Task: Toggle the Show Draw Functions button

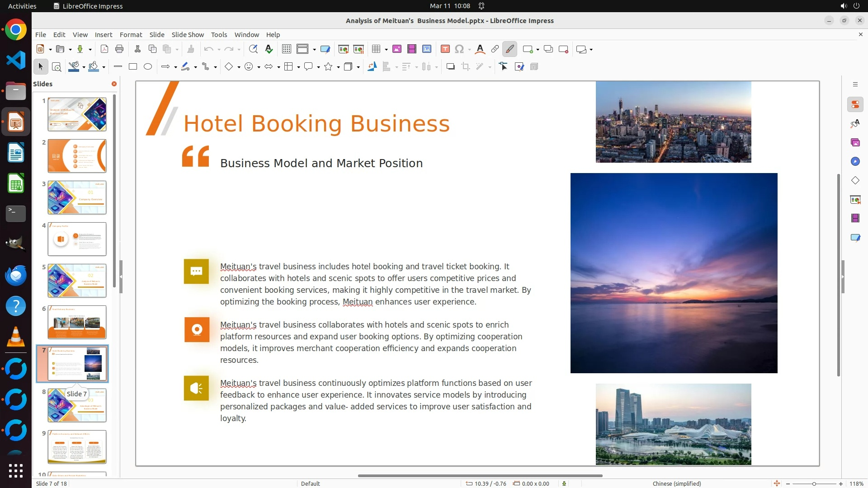Action: 509,49
